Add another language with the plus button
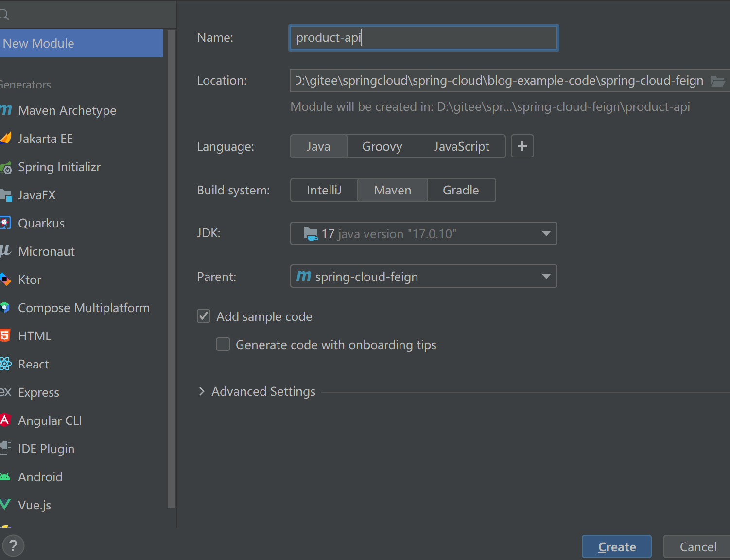Screen dimensions: 730x560 click(x=522, y=146)
